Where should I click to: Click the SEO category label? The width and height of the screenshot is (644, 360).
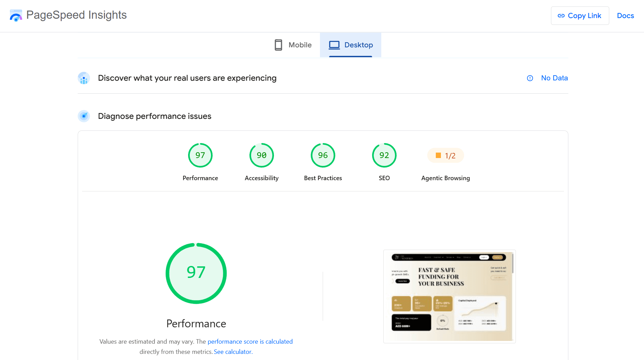pyautogui.click(x=384, y=178)
